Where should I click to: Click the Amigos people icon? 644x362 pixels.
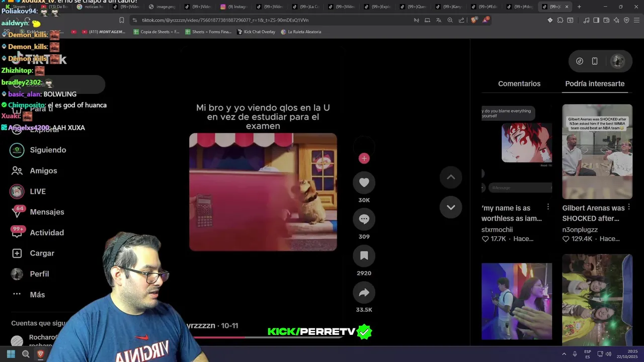[17, 170]
